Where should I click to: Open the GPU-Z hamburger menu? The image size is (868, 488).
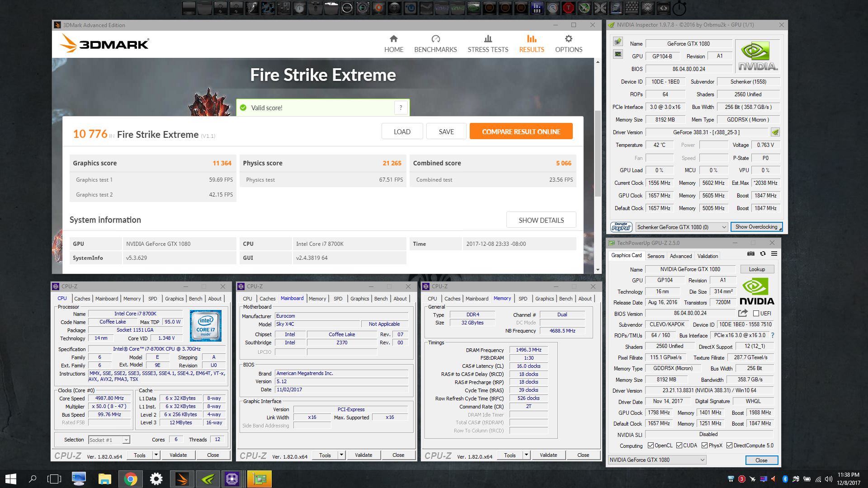pyautogui.click(x=774, y=254)
